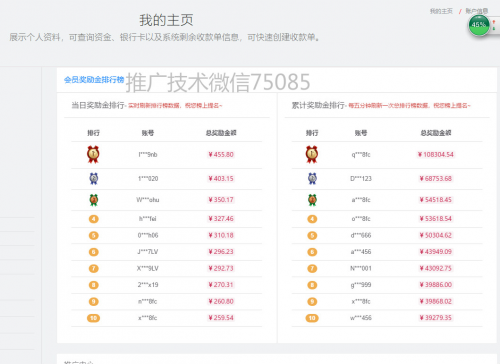Click the amount ¥455.80
This screenshot has height=364, width=500.
click(221, 155)
